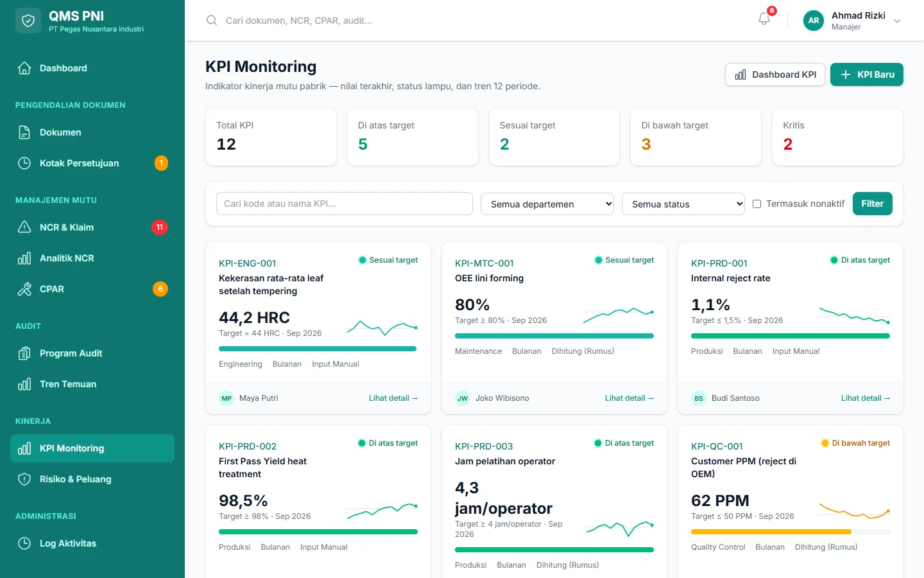
Task: Open the Semua status dropdown
Action: click(683, 204)
